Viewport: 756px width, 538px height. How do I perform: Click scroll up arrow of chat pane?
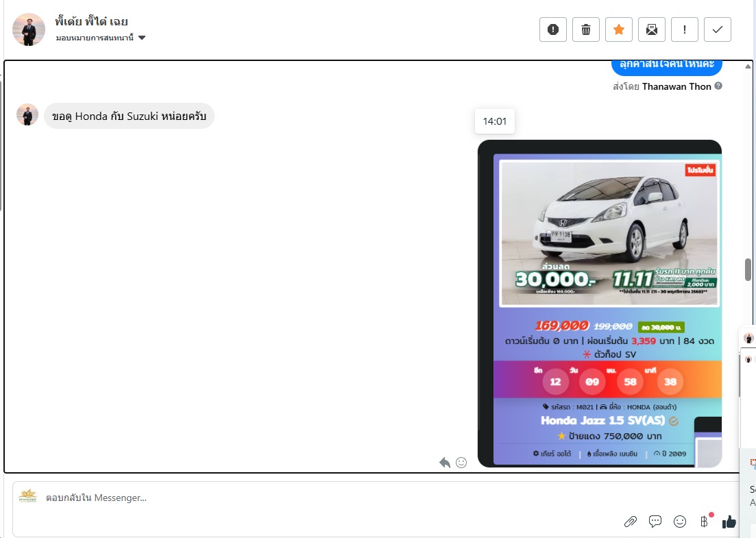pyautogui.click(x=748, y=66)
